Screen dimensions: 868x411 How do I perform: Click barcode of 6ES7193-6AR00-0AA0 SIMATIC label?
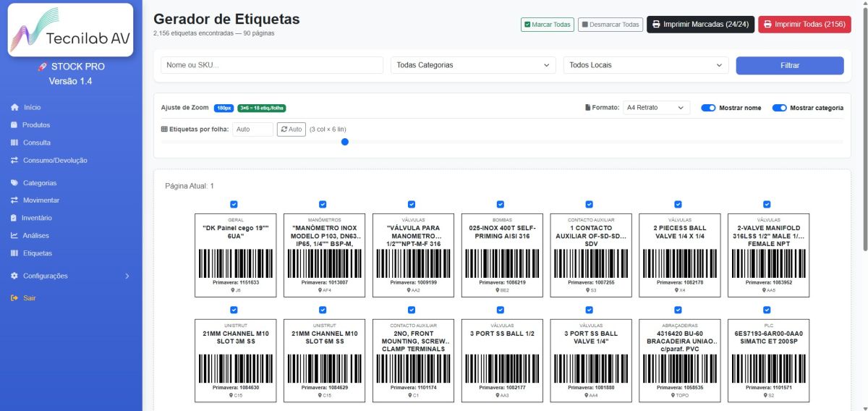point(768,369)
